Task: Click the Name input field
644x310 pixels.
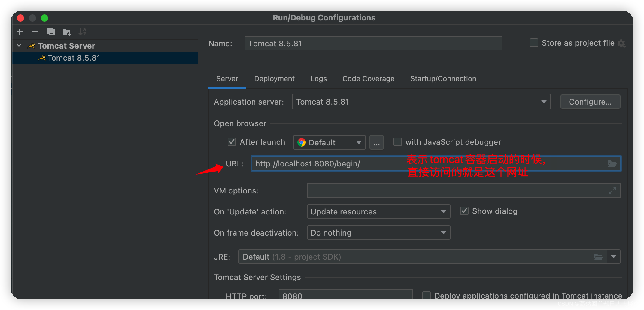Action: coord(373,43)
